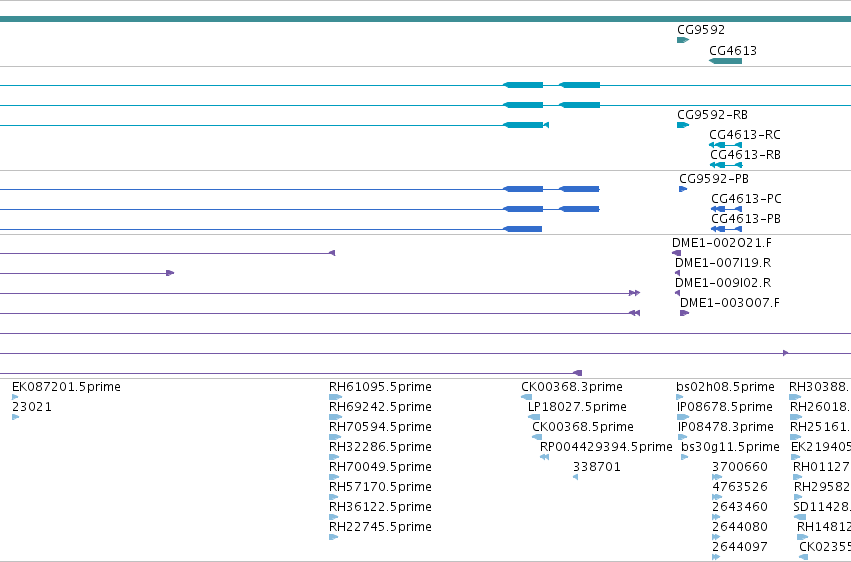Select the 2644097 feature label
Image resolution: width=851 pixels, height=562 pixels.
tap(740, 547)
